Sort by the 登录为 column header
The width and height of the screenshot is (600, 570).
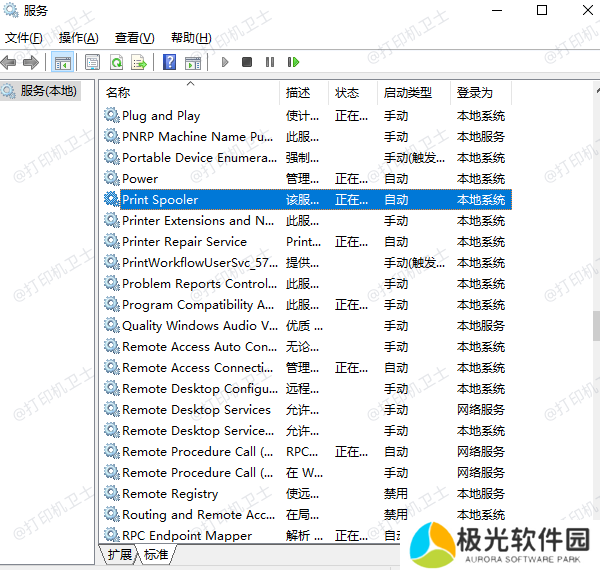481,93
